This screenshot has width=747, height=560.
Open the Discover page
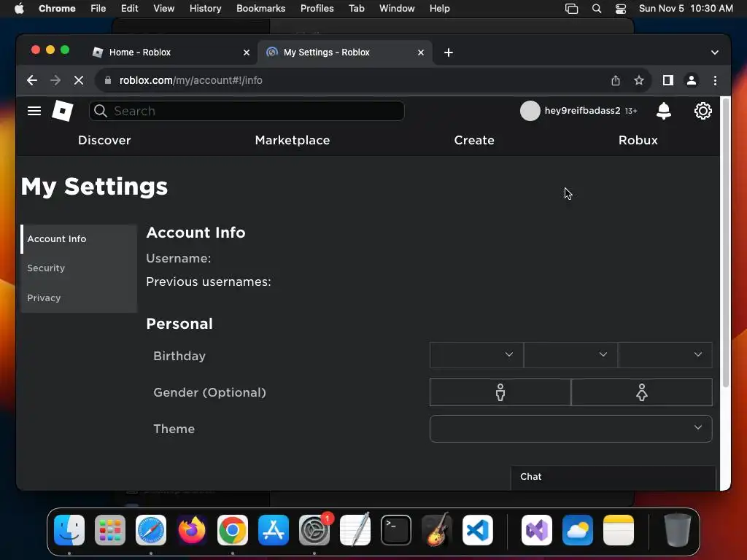pos(104,140)
